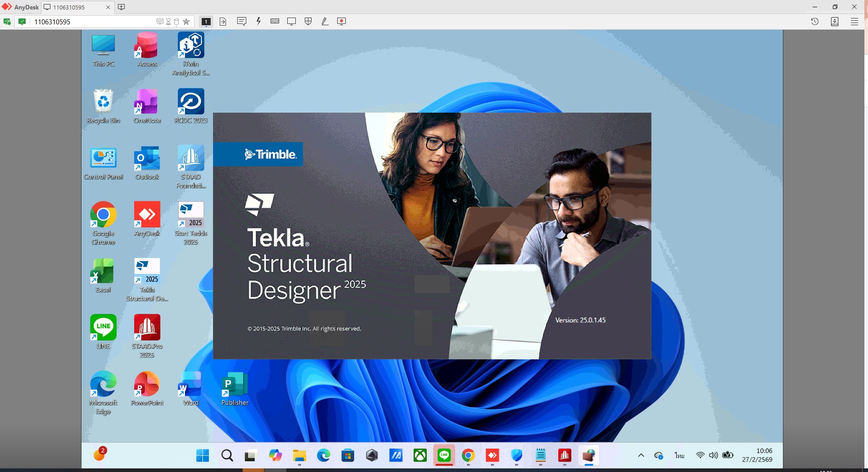Image resolution: width=868 pixels, height=472 pixels.
Task: Add remote address to AnyDesk favorites star
Action: tap(186, 22)
